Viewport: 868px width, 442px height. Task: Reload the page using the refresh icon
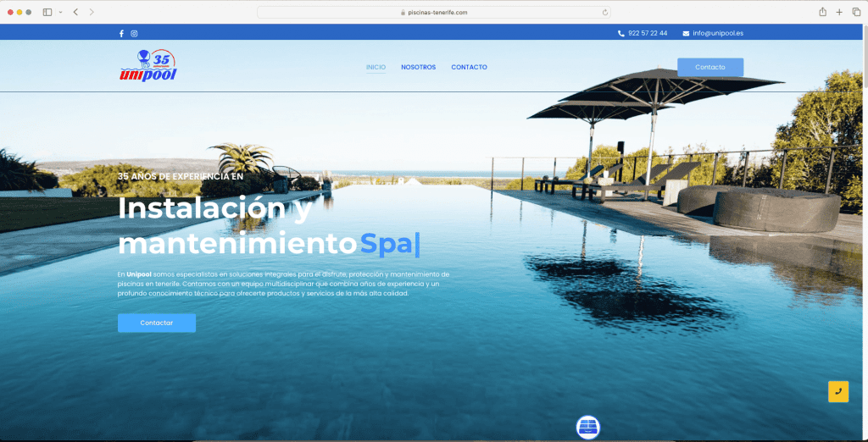[604, 12]
